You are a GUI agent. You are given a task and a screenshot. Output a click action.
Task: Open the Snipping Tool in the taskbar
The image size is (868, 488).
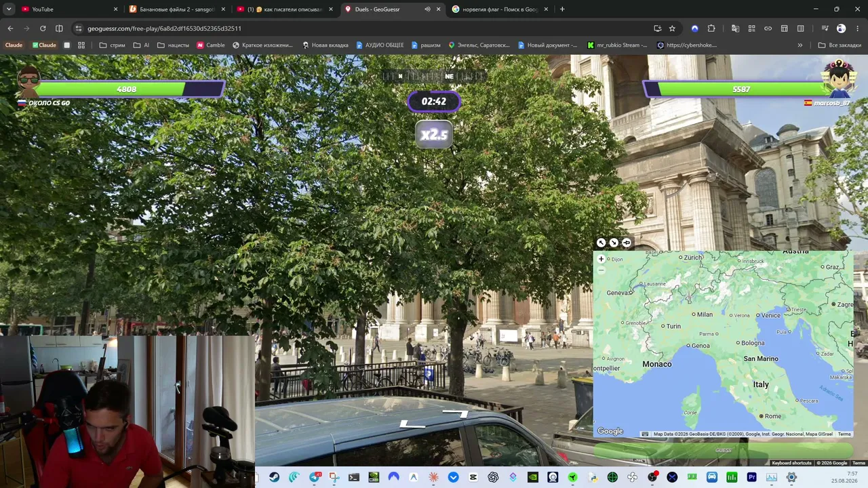(334, 477)
